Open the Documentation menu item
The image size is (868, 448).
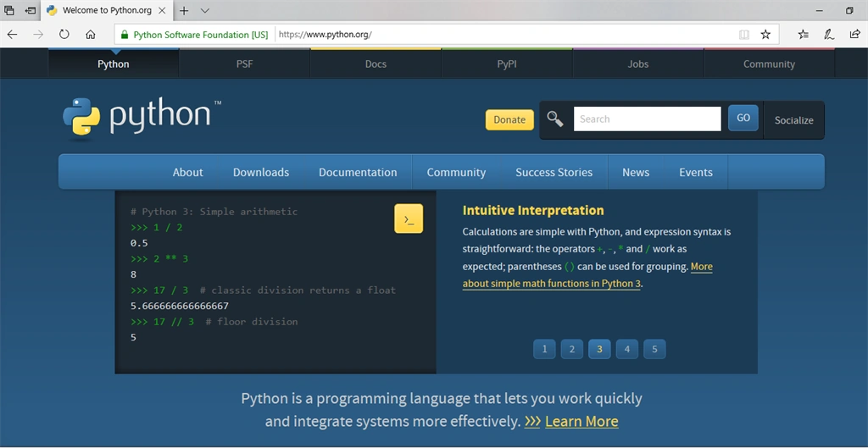click(x=358, y=173)
